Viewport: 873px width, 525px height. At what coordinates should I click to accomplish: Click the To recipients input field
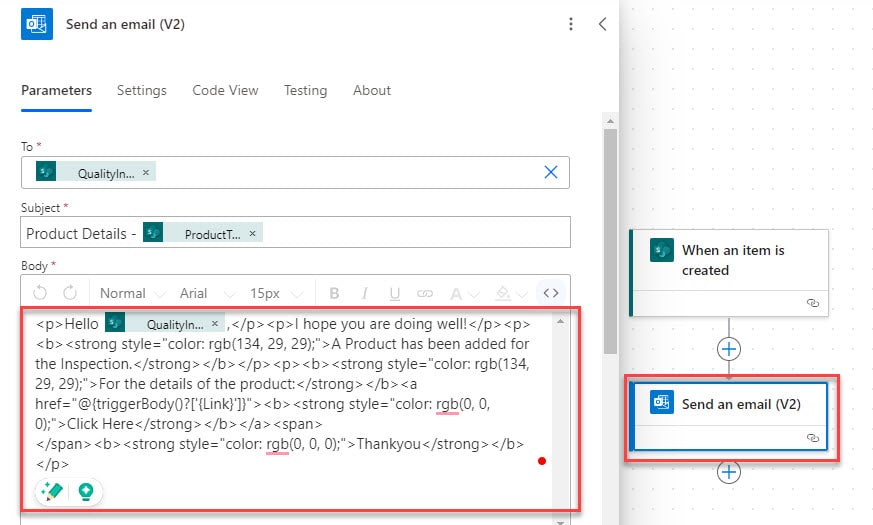click(x=295, y=173)
